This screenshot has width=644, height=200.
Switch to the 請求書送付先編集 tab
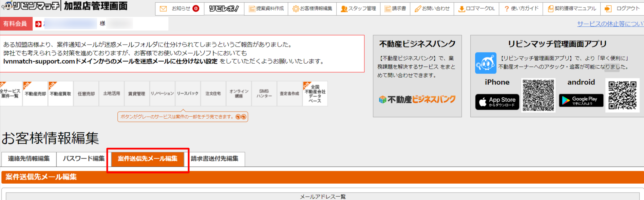tap(214, 159)
